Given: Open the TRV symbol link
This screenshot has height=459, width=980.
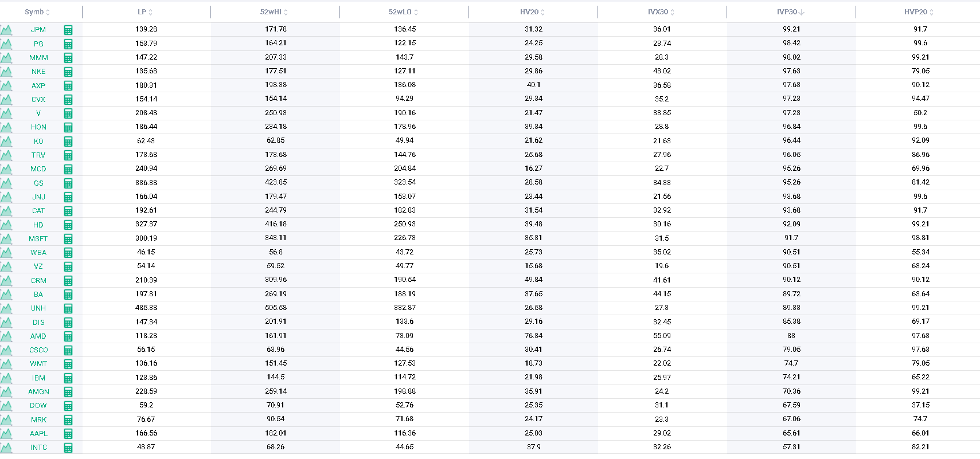Looking at the screenshot, I should (x=38, y=155).
